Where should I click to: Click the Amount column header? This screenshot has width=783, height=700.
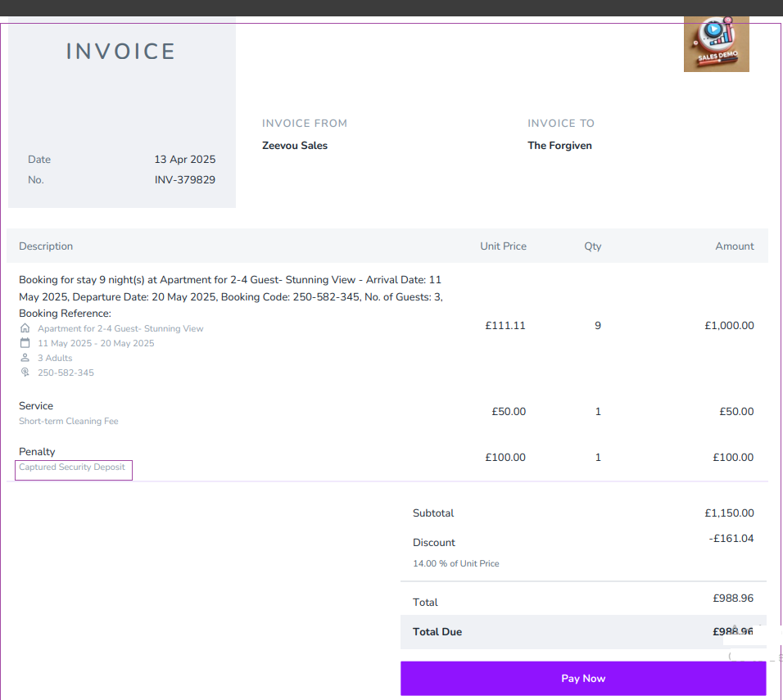[735, 246]
